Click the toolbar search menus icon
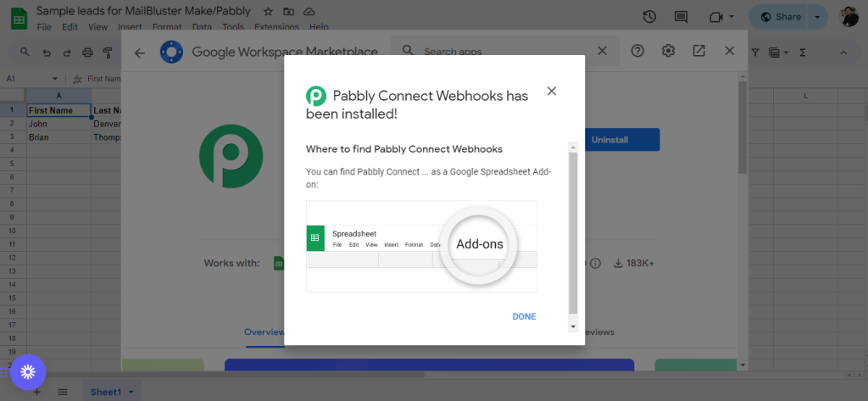Screen dimensions: 868x401 (x=25, y=53)
